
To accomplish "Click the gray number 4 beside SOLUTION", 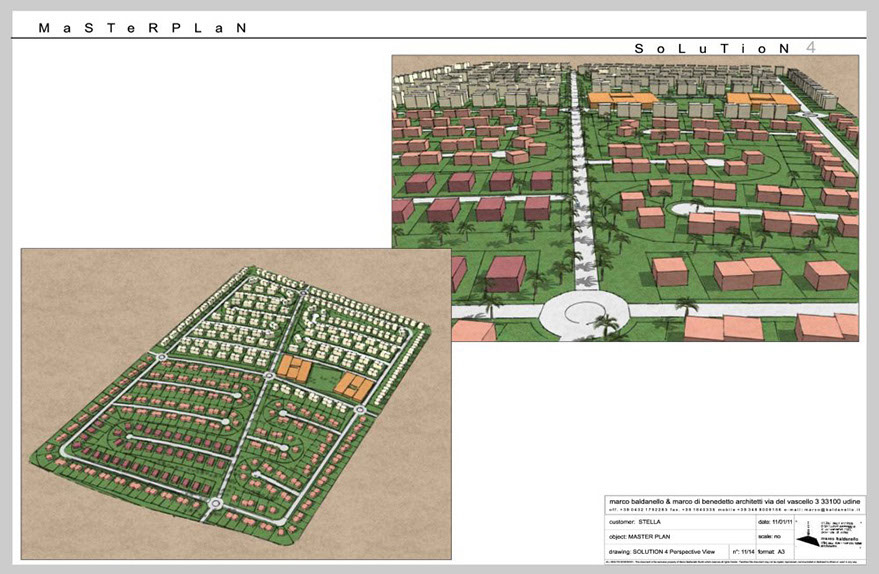I will tap(811, 47).
